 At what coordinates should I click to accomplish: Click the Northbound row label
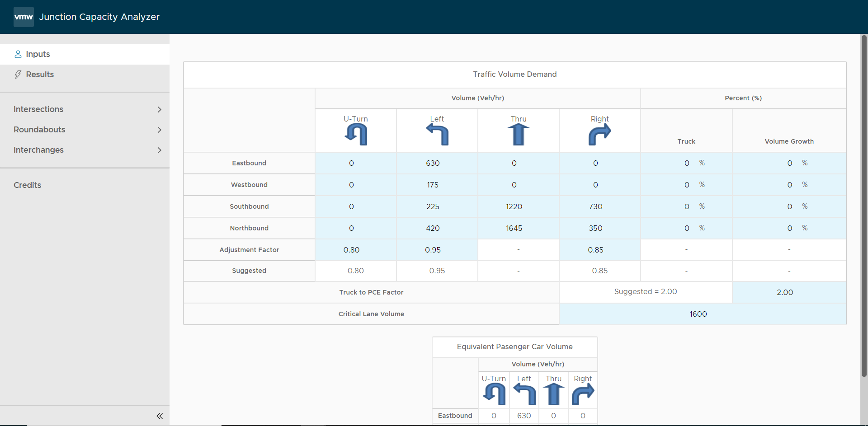pyautogui.click(x=249, y=228)
